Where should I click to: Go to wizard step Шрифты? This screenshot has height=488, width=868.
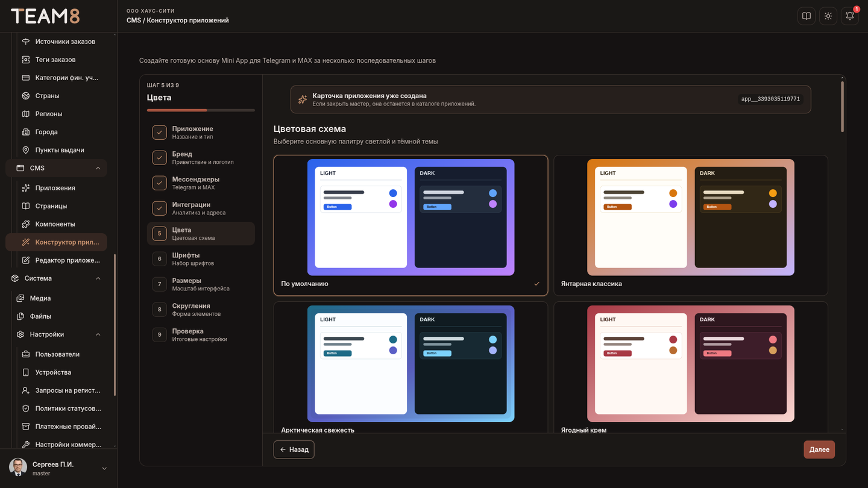[x=201, y=259]
